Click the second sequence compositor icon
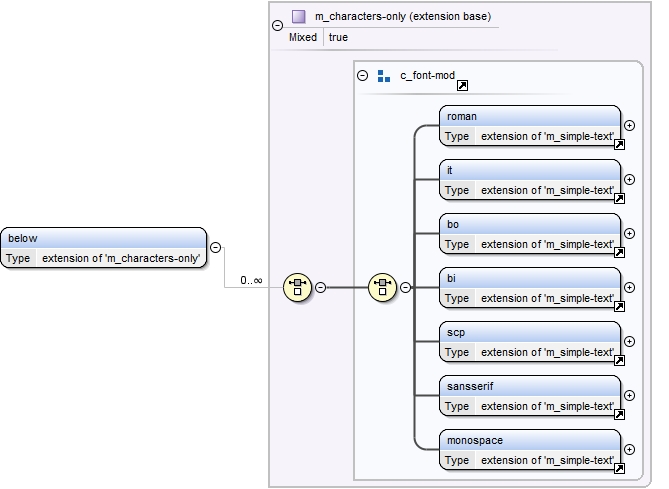 [x=382, y=287]
